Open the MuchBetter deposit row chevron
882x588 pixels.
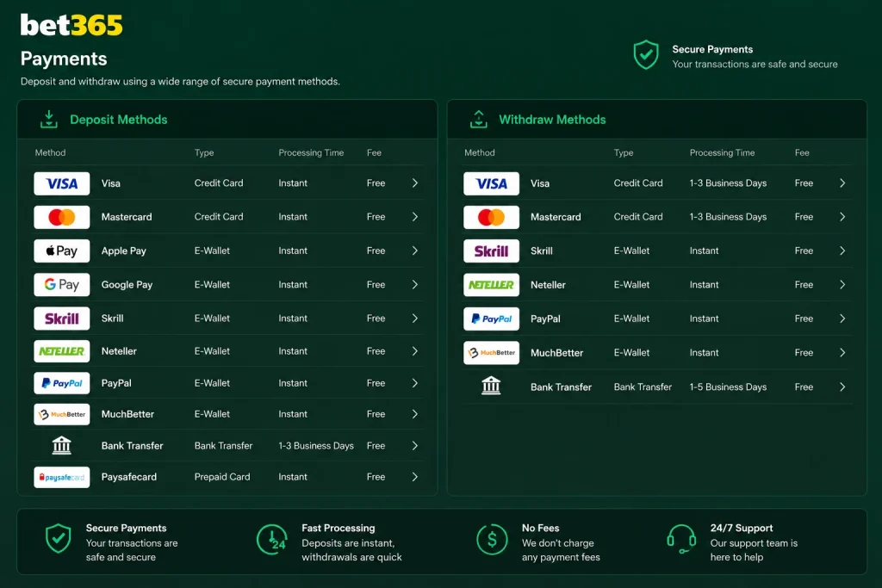point(415,414)
